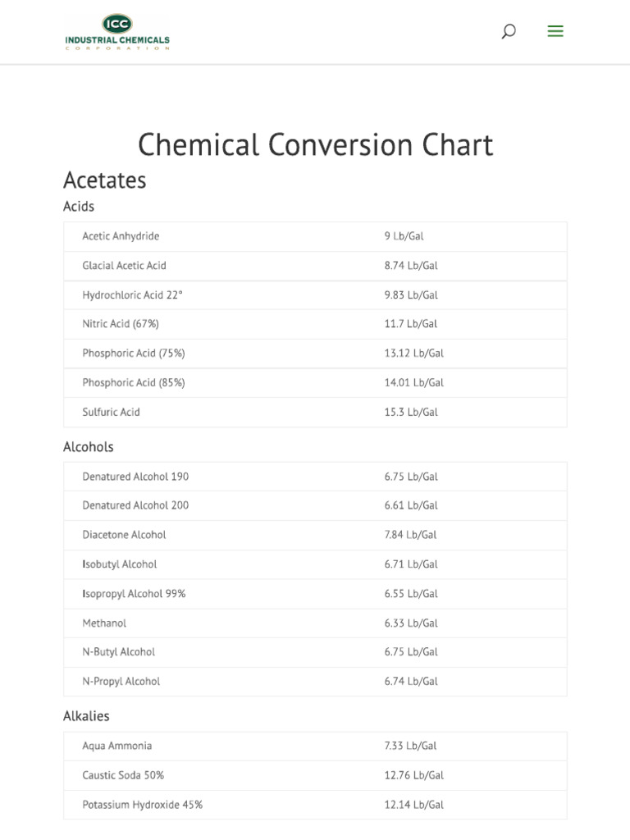The height and width of the screenshot is (840, 630).
Task: Click the ICC Industrial Chemicals logo
Action: pyautogui.click(x=117, y=32)
